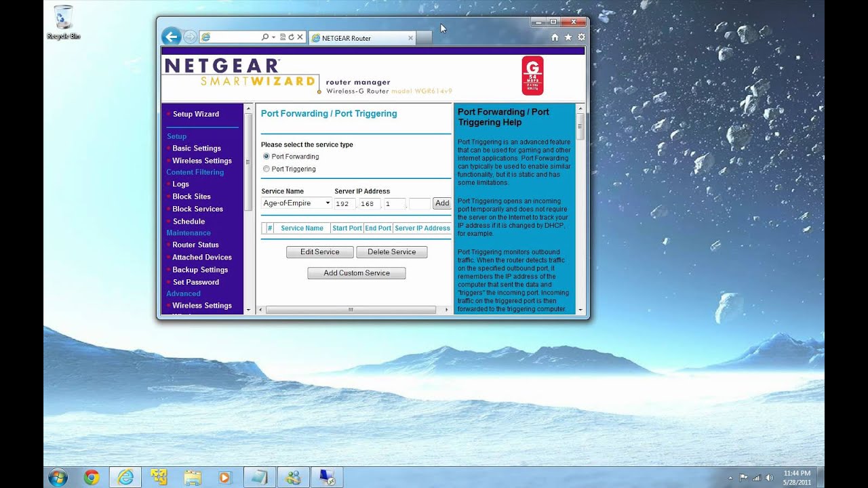Image resolution: width=868 pixels, height=488 pixels.
Task: Open Backup Settings in the sidebar
Action: tap(200, 270)
